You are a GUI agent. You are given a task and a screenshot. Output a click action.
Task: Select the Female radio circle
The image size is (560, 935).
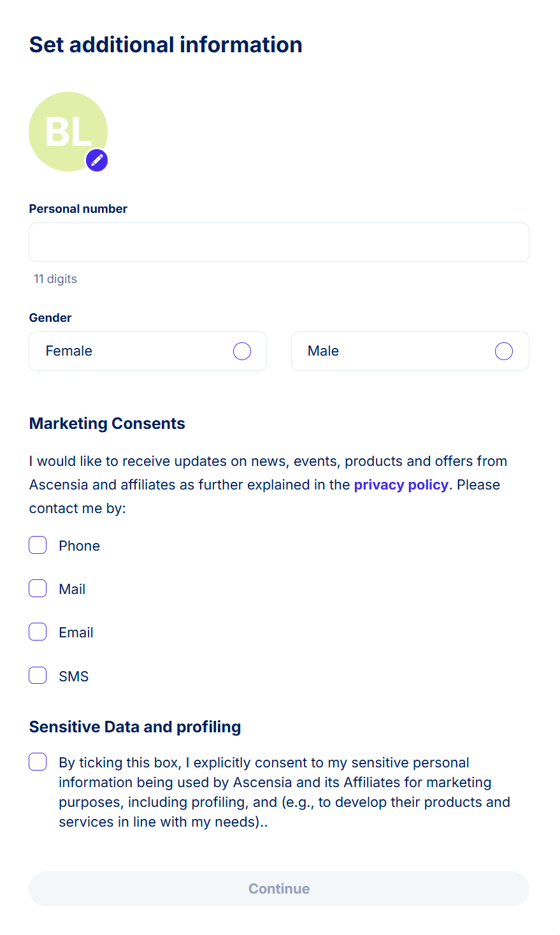pos(242,351)
